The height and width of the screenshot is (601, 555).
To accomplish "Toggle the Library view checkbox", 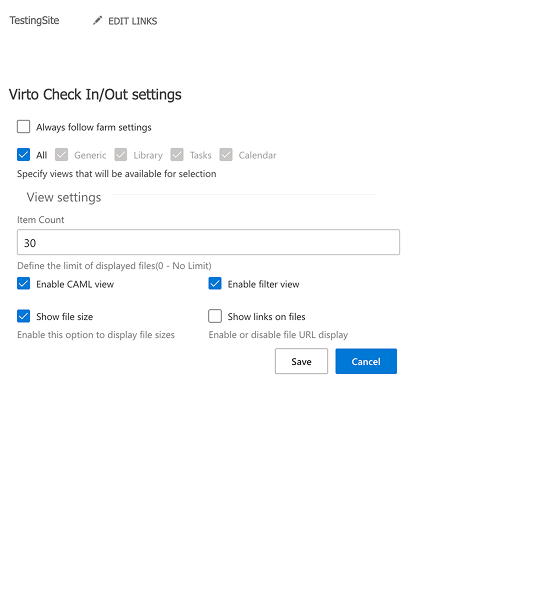I will coord(121,155).
